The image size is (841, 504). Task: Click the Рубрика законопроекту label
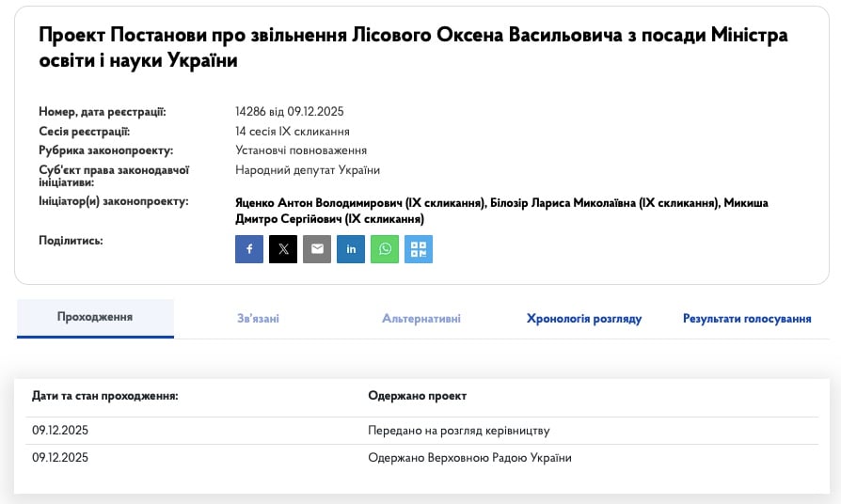pos(105,150)
